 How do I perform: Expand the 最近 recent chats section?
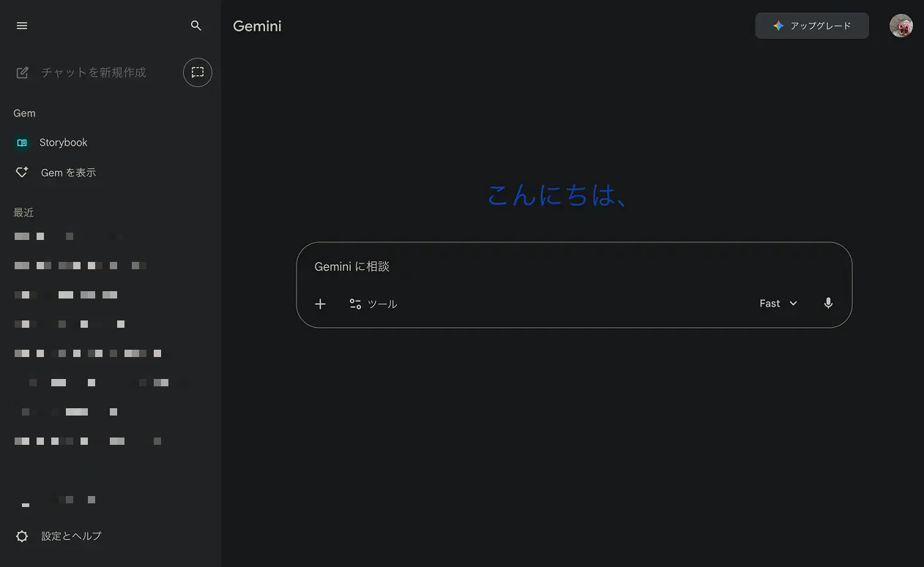[23, 212]
